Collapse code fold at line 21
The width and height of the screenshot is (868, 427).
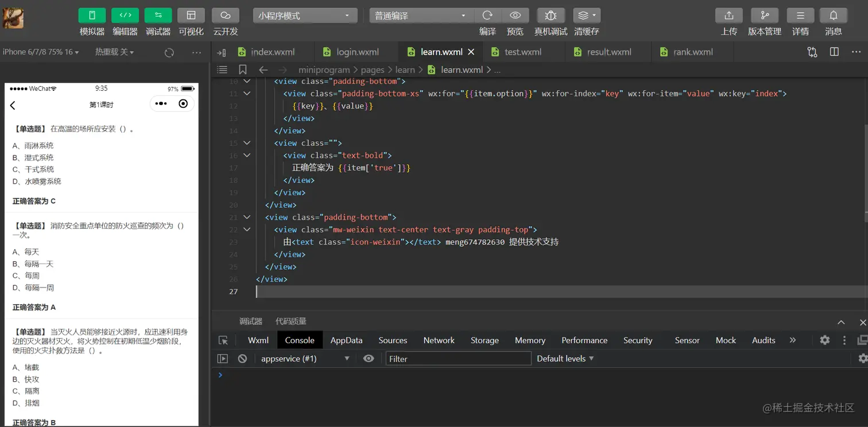click(x=247, y=217)
